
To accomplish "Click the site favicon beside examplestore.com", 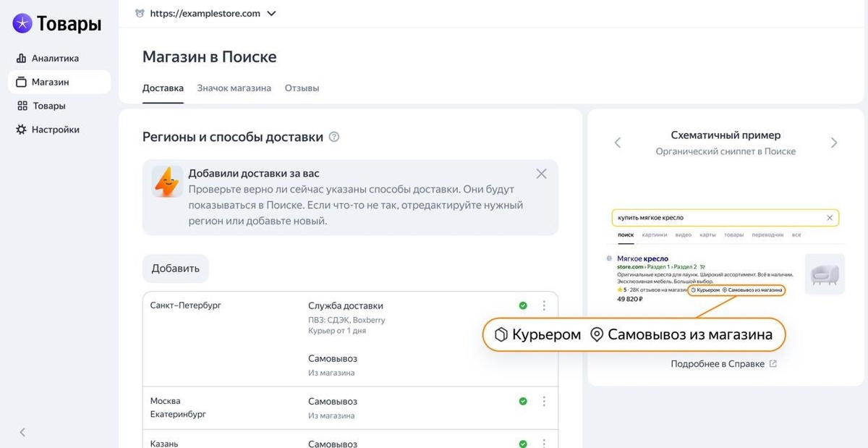I will click(140, 13).
